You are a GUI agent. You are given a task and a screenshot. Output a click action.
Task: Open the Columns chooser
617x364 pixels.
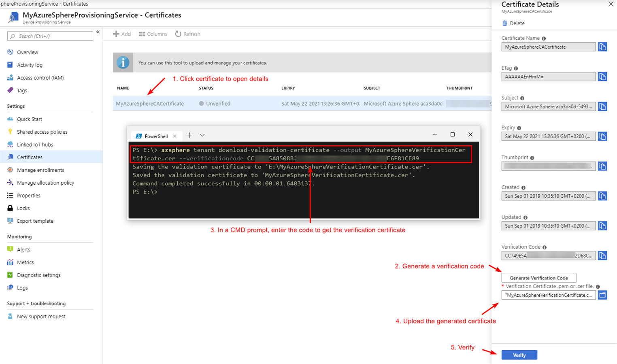[x=153, y=34]
